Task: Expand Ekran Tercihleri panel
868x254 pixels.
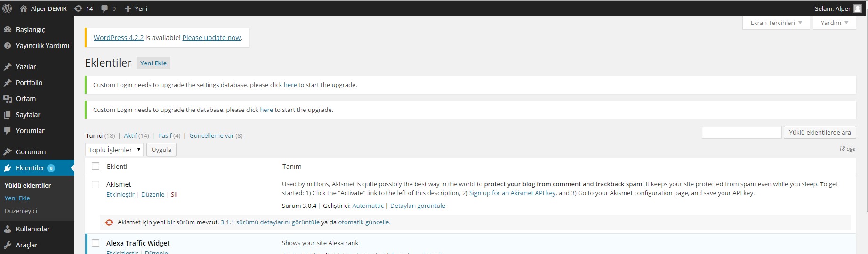Action: 776,23
